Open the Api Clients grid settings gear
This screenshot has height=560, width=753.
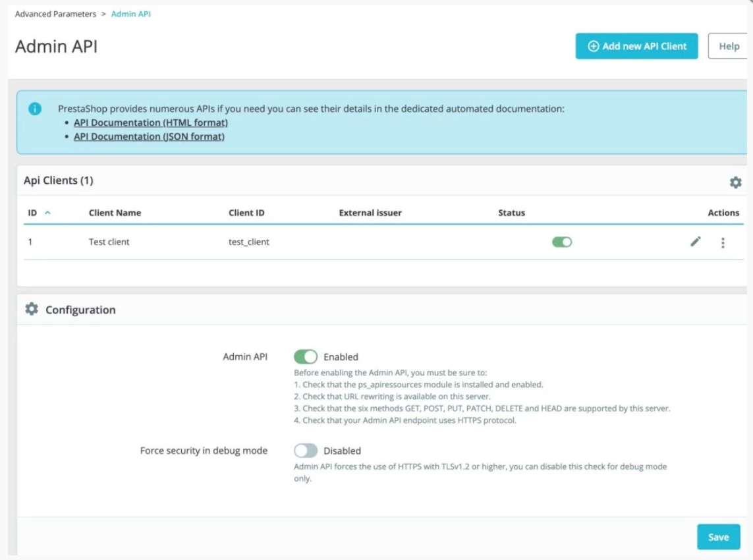click(735, 182)
